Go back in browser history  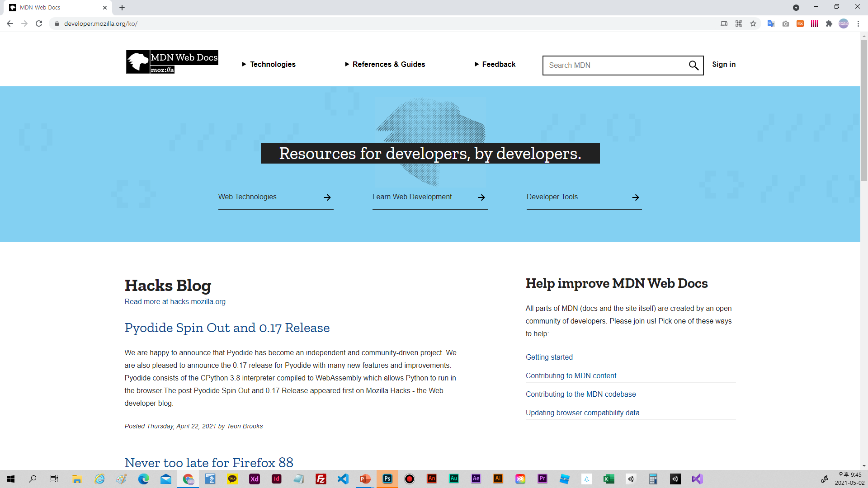pos(10,23)
